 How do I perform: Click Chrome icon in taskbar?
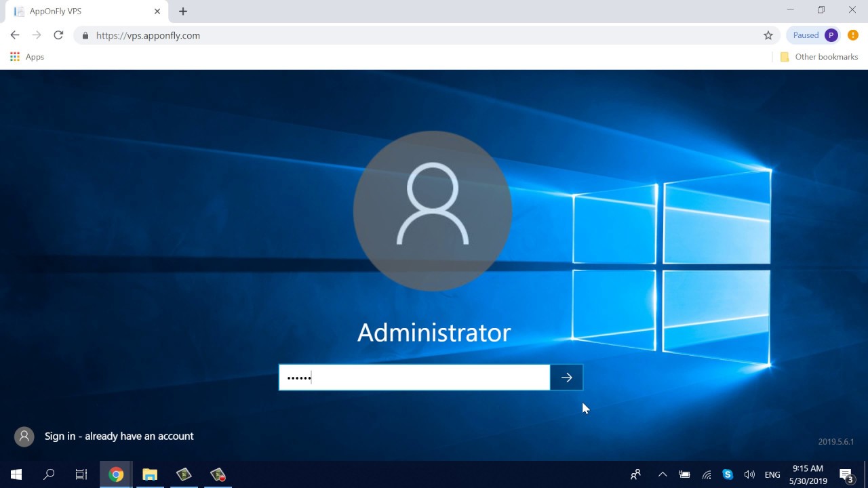[x=116, y=474]
